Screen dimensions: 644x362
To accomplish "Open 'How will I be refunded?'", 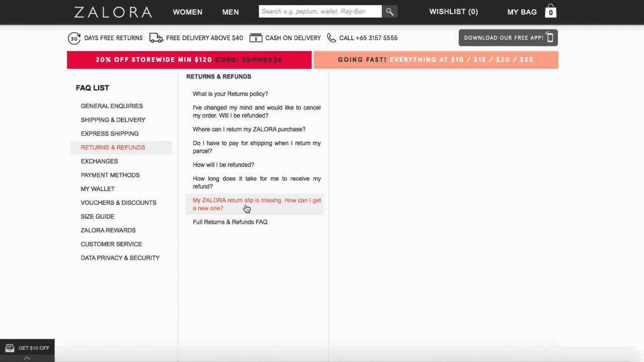I will click(223, 165).
